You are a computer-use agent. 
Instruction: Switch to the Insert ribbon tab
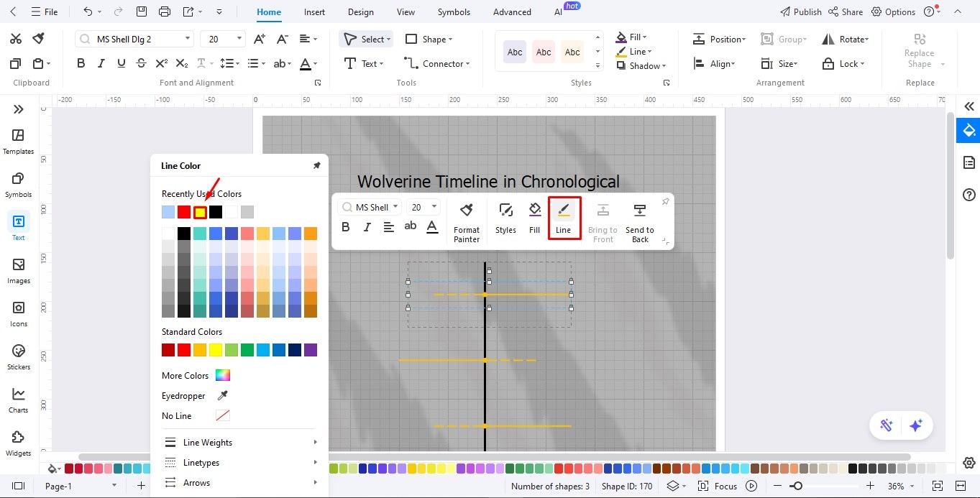[x=314, y=11]
